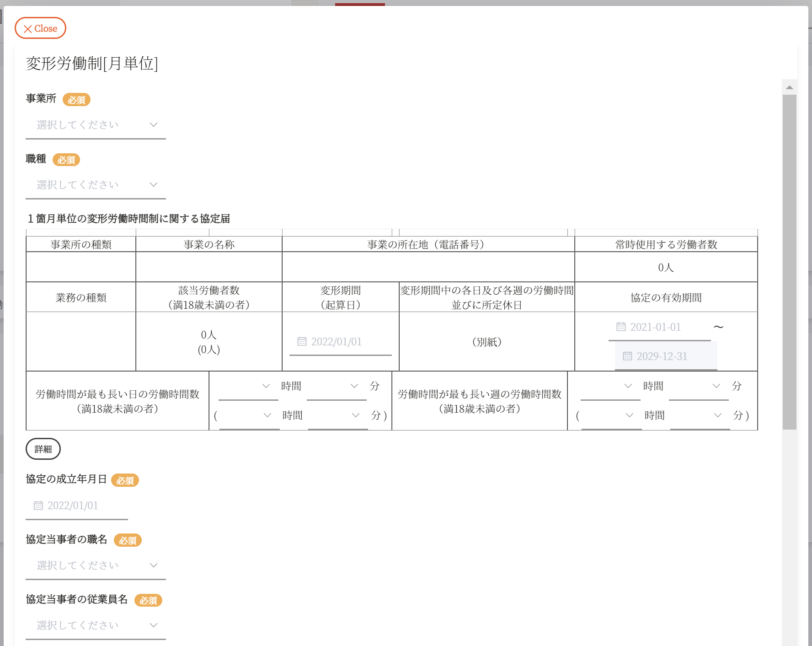Click calendar icon beside 2021-01-01 start date
Image resolution: width=812 pixels, height=646 pixels.
pos(621,327)
